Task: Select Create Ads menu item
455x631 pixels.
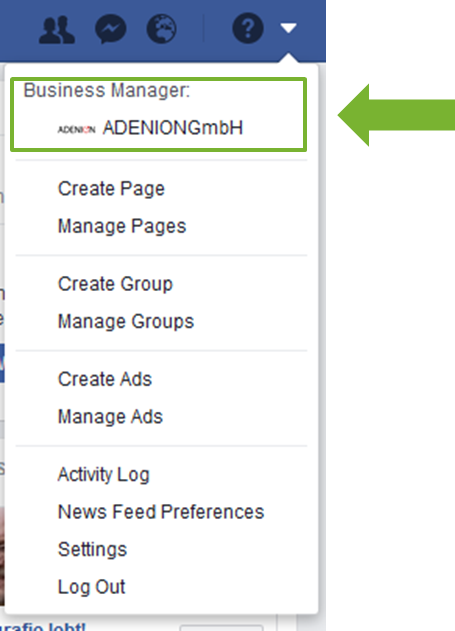Action: [105, 379]
